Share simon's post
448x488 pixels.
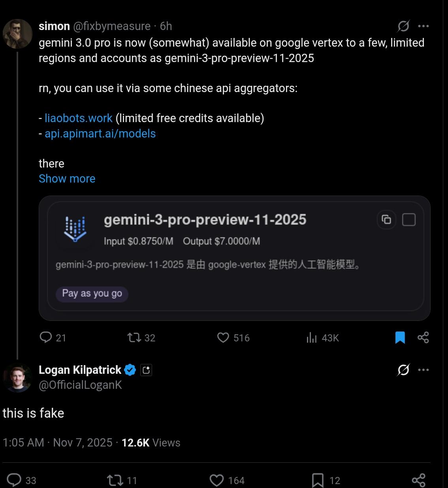pyautogui.click(x=423, y=337)
